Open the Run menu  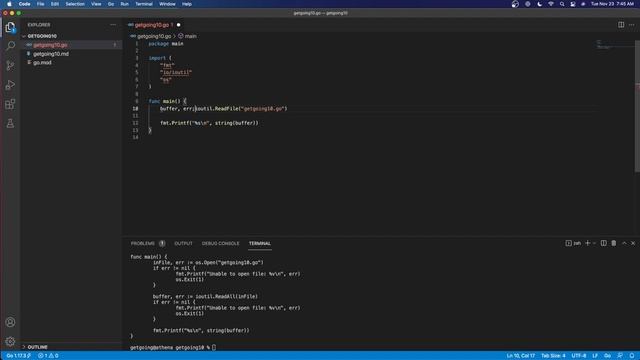[124, 4]
